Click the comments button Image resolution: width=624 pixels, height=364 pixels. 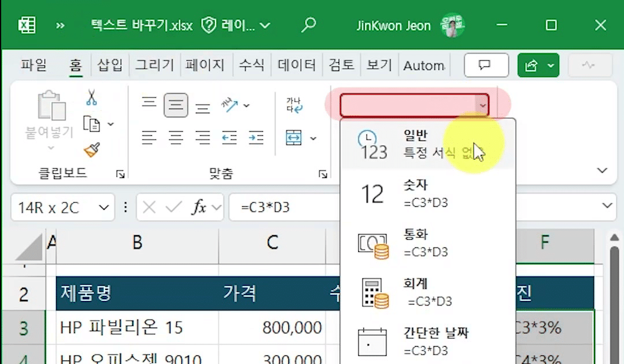click(x=486, y=65)
